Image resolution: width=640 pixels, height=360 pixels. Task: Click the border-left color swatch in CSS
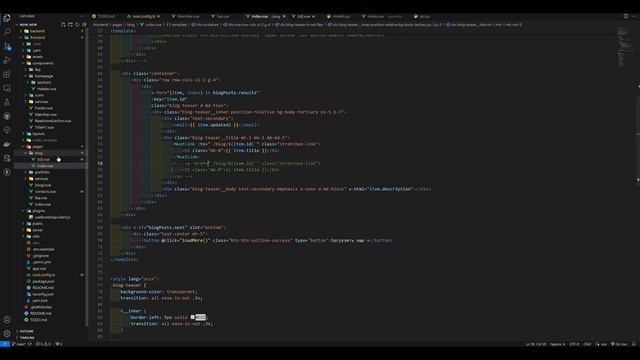pos(193,317)
